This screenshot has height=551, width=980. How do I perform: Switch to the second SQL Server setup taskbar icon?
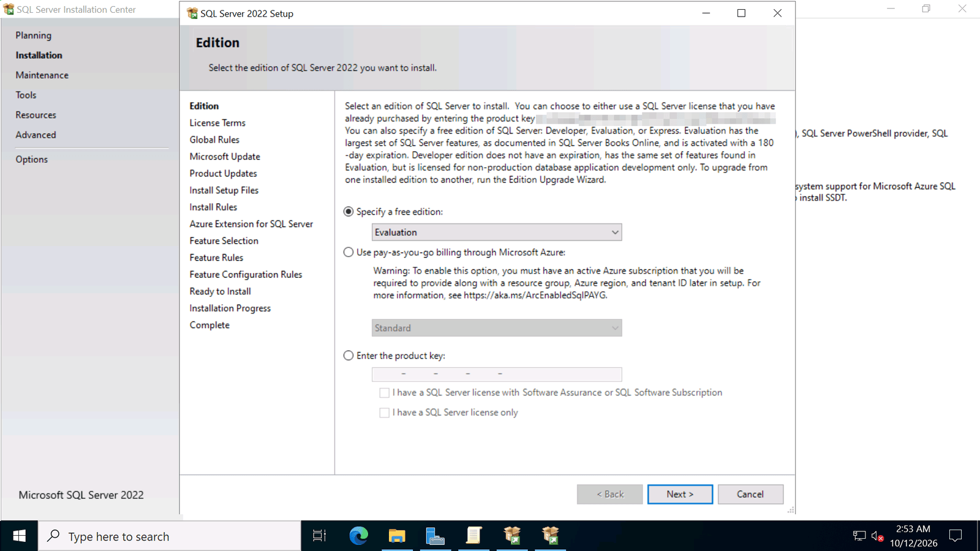pyautogui.click(x=550, y=536)
